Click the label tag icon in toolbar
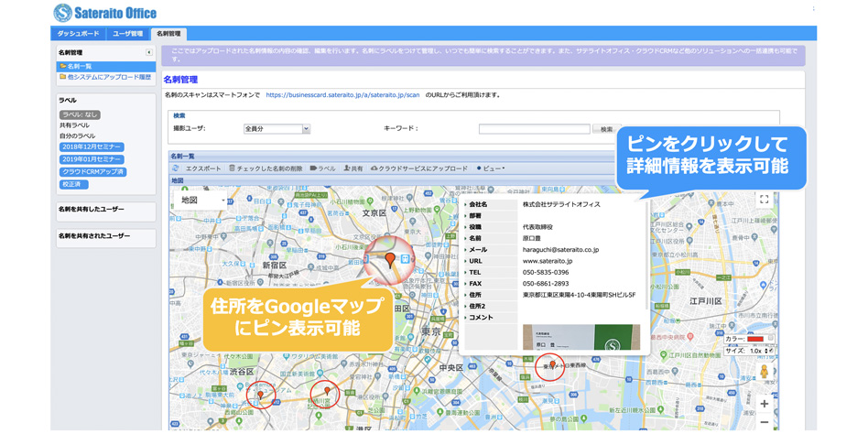The height and width of the screenshot is (434, 868). click(x=313, y=168)
